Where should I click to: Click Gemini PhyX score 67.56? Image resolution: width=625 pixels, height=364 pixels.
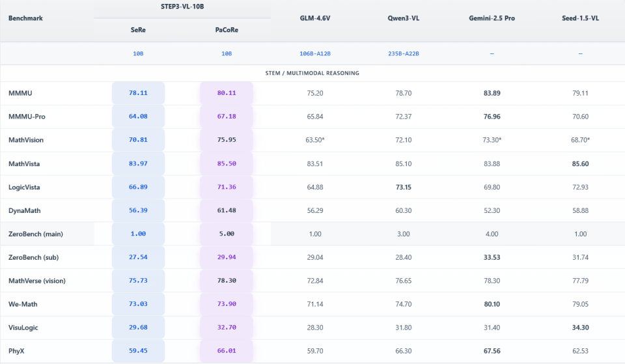click(x=492, y=351)
